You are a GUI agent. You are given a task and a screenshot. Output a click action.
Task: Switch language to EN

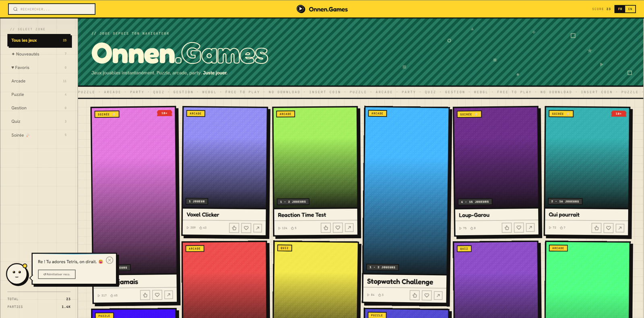pyautogui.click(x=630, y=9)
